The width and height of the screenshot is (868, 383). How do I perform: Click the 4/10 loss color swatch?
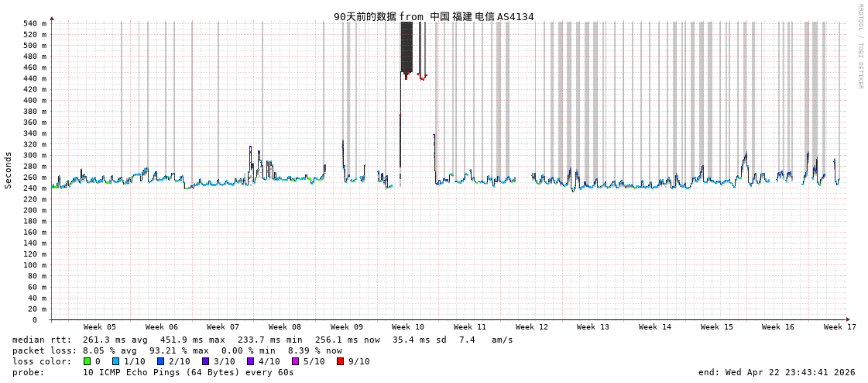250,361
